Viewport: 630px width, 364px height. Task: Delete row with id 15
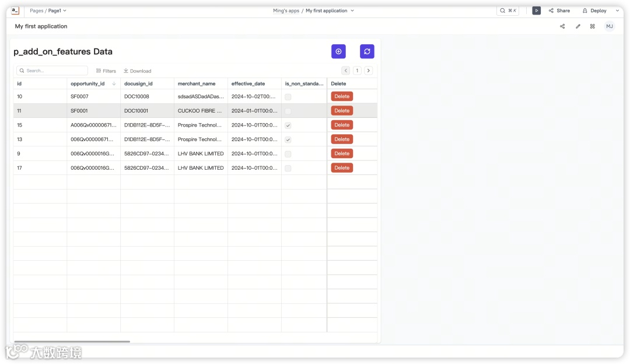(342, 125)
